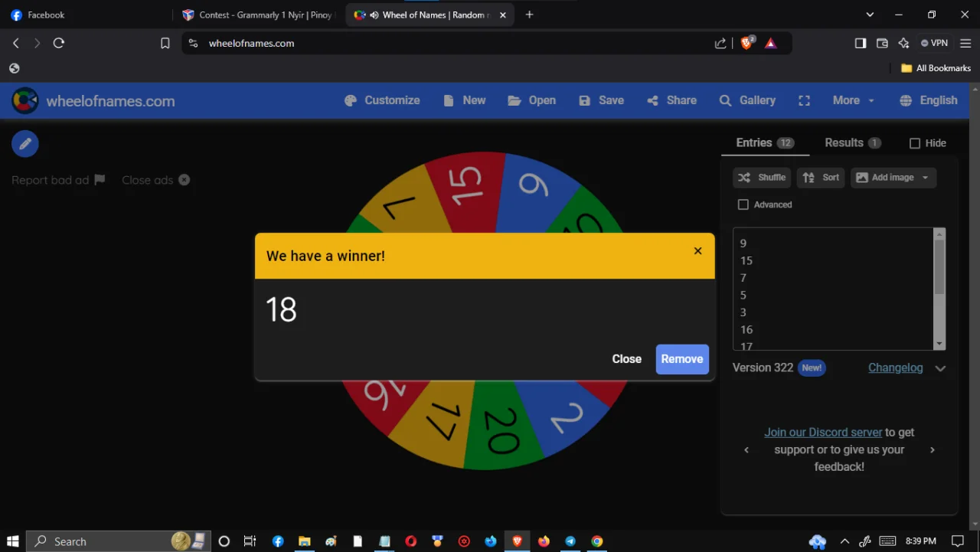Open the Gallery menu item
The width and height of the screenshot is (980, 552).
click(747, 100)
